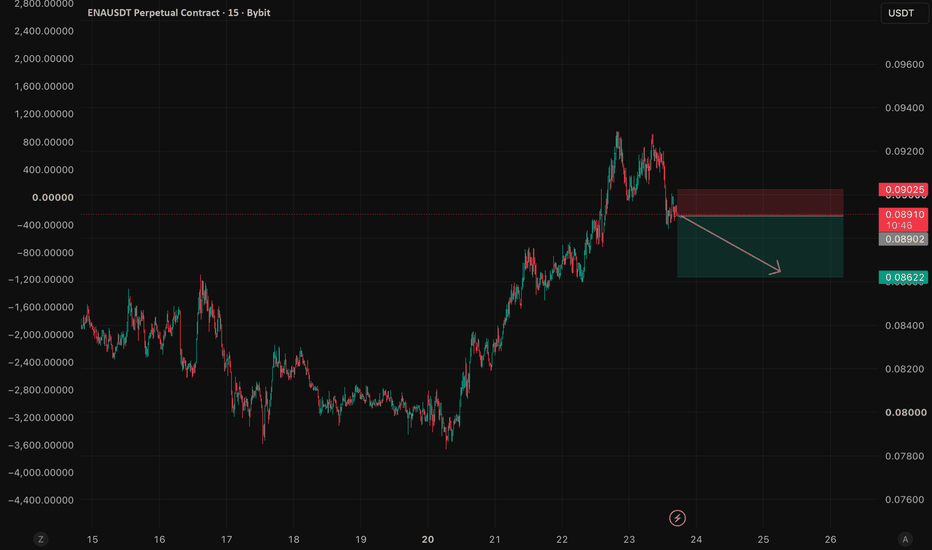The height and width of the screenshot is (550, 932).
Task: Click the 1,600.00000 left scale label
Action: pyautogui.click(x=44, y=86)
